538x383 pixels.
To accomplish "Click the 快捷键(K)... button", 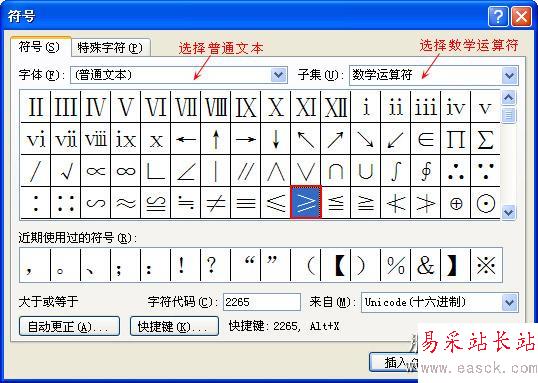I will point(174,326).
